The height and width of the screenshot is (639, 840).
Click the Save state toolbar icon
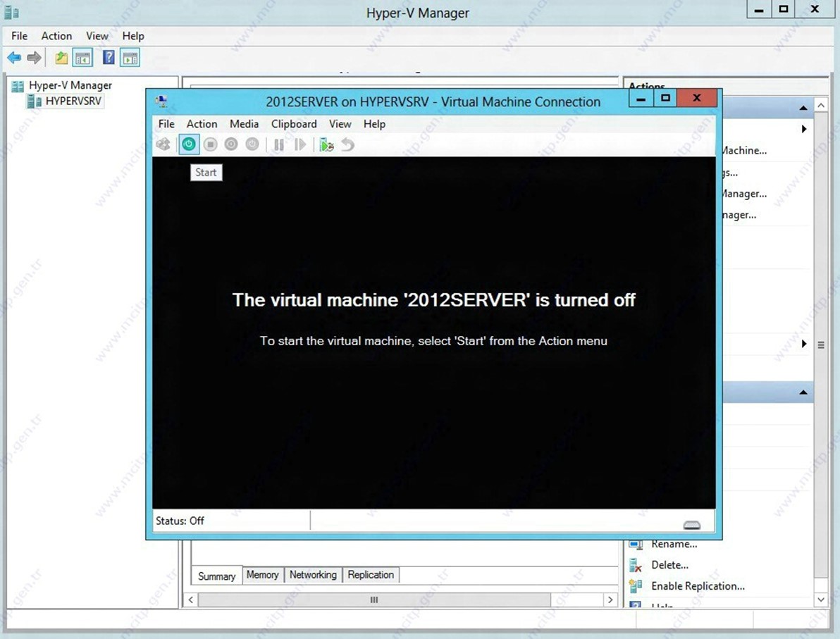pyautogui.click(x=252, y=144)
